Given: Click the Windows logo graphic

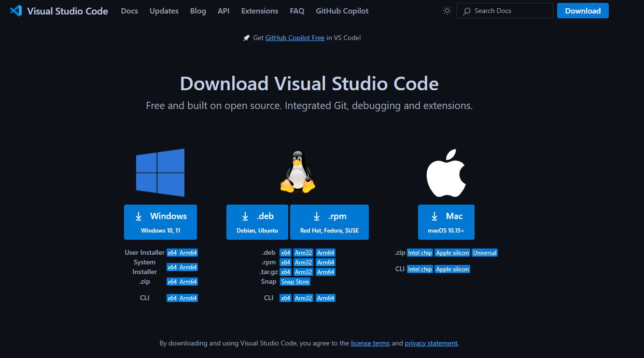Looking at the screenshot, I should [160, 173].
